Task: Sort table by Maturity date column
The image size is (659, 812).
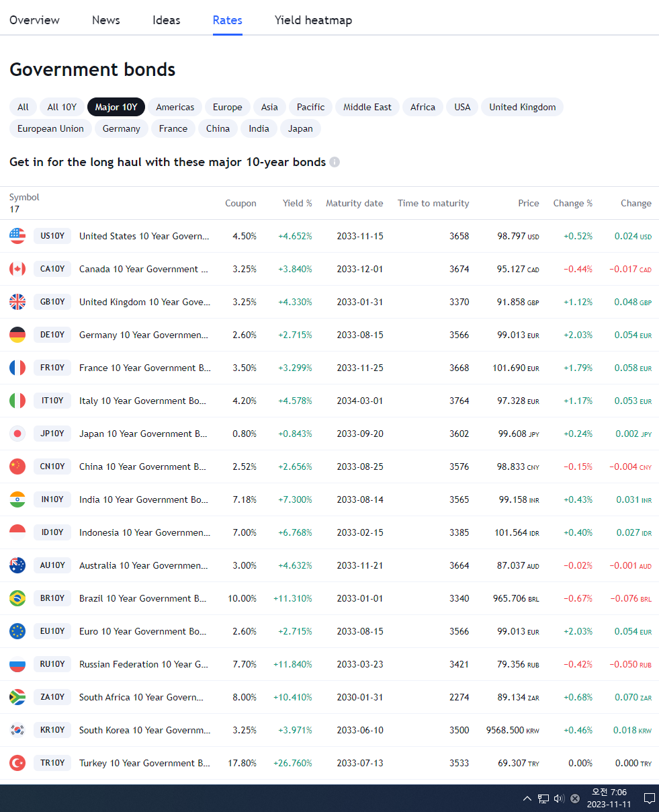Action: [x=355, y=203]
